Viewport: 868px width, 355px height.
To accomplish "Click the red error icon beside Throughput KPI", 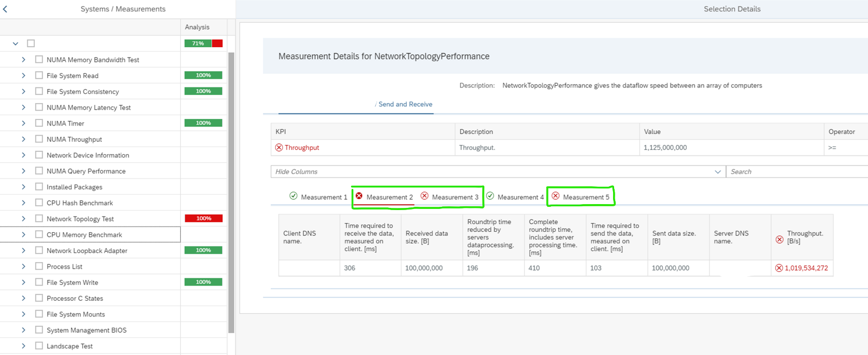I will pos(279,148).
